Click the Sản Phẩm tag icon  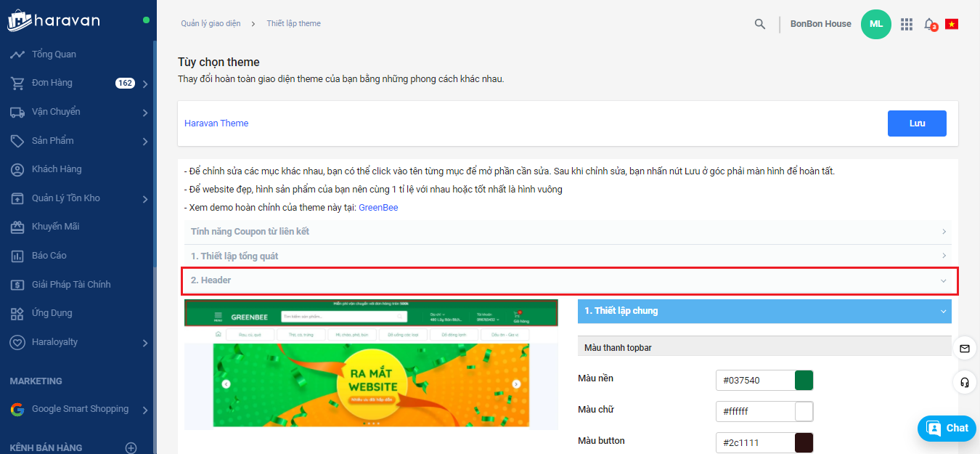[x=17, y=141]
